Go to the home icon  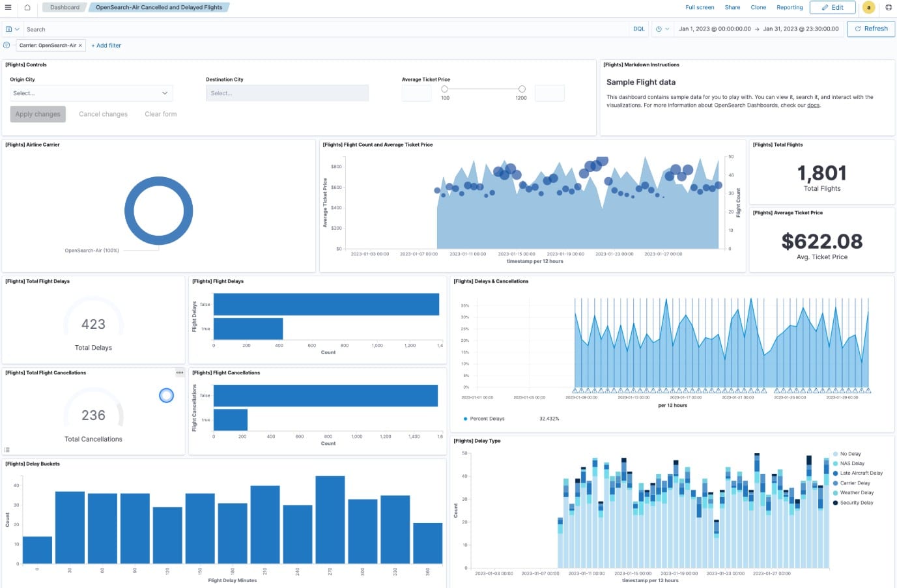click(27, 7)
